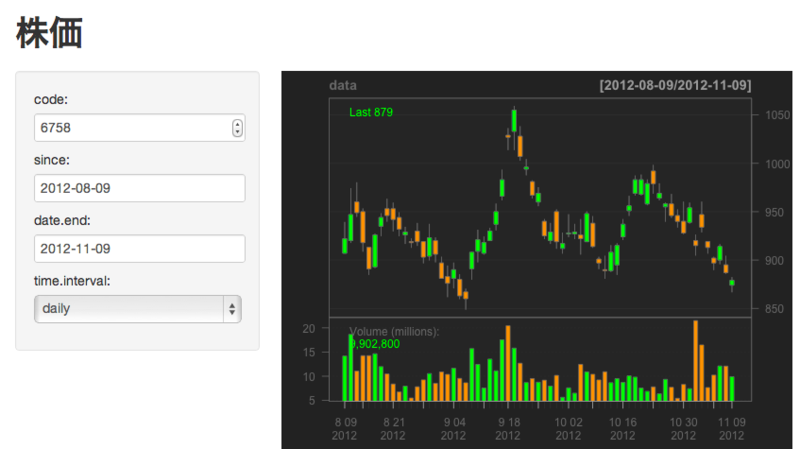Click the highest green candlestick near 1050

click(514, 120)
